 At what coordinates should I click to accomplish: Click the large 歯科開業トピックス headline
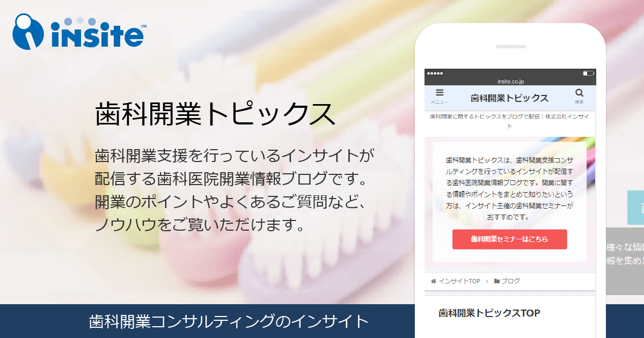click(215, 114)
